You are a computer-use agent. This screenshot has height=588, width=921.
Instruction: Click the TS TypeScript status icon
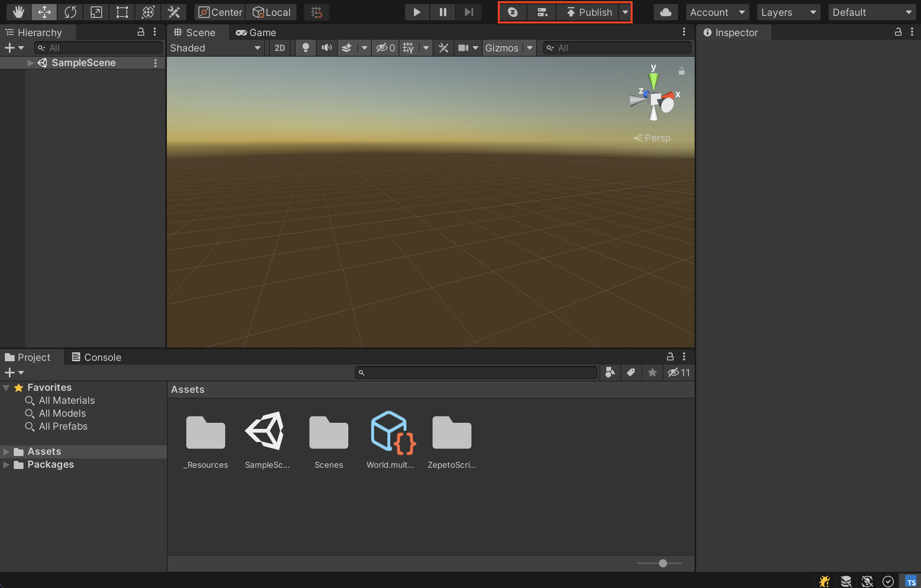(x=911, y=582)
